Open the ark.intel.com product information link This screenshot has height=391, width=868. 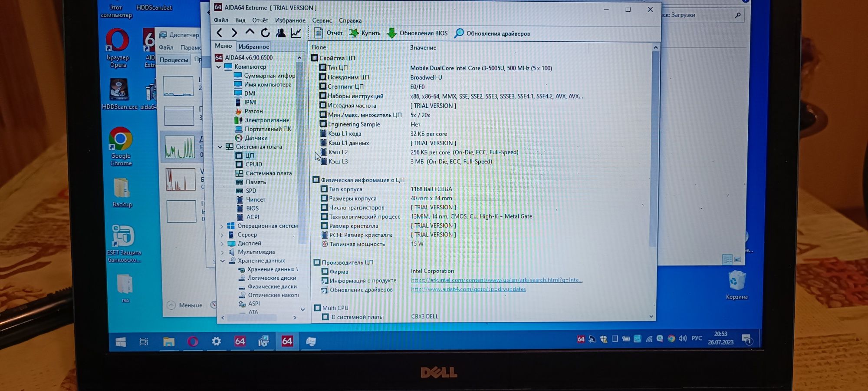[x=496, y=280]
